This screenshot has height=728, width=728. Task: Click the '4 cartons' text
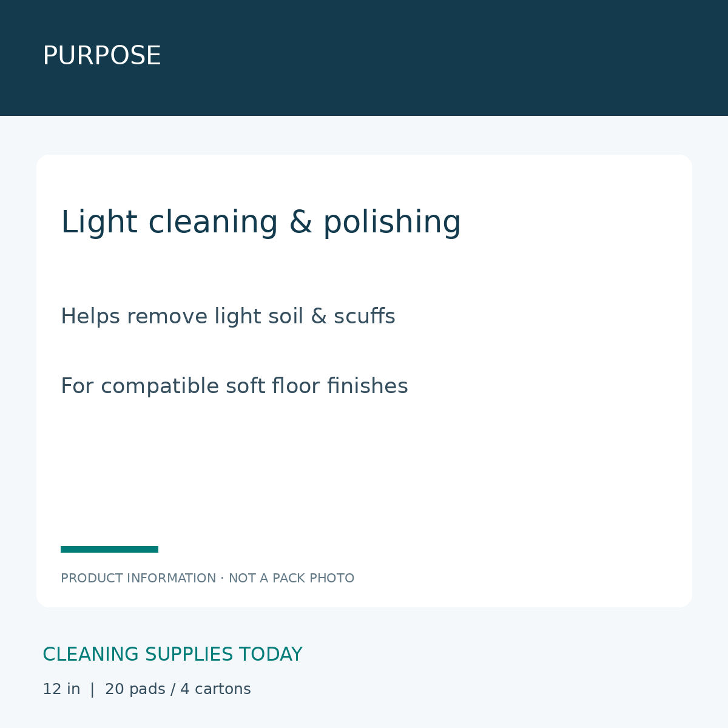point(215,689)
